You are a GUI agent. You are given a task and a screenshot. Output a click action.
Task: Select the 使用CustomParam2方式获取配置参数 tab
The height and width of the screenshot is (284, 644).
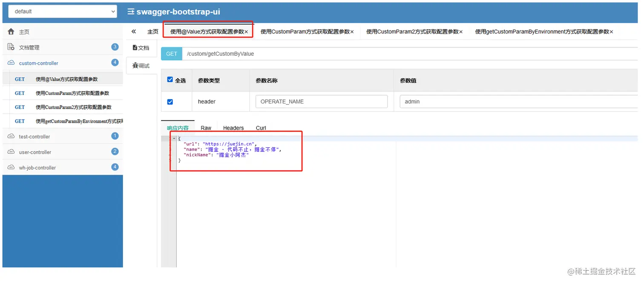click(412, 31)
